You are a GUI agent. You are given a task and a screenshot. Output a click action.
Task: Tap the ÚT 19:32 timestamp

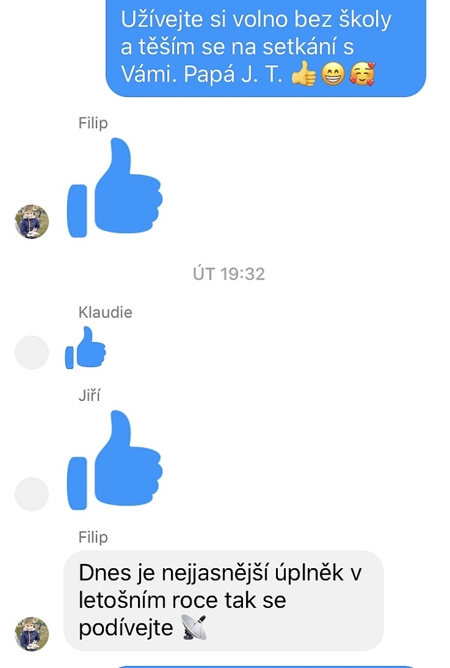coord(229,274)
